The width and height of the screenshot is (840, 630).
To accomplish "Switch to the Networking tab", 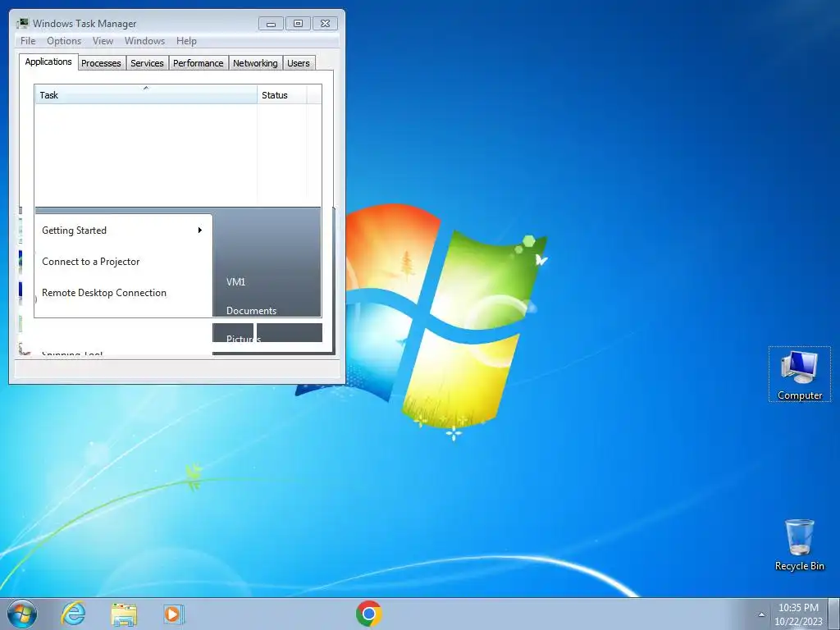I will coord(255,63).
